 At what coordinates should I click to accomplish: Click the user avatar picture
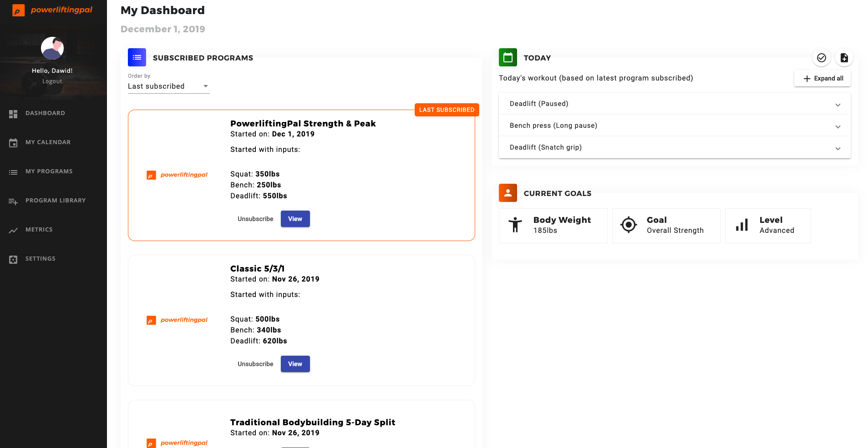pos(52,48)
